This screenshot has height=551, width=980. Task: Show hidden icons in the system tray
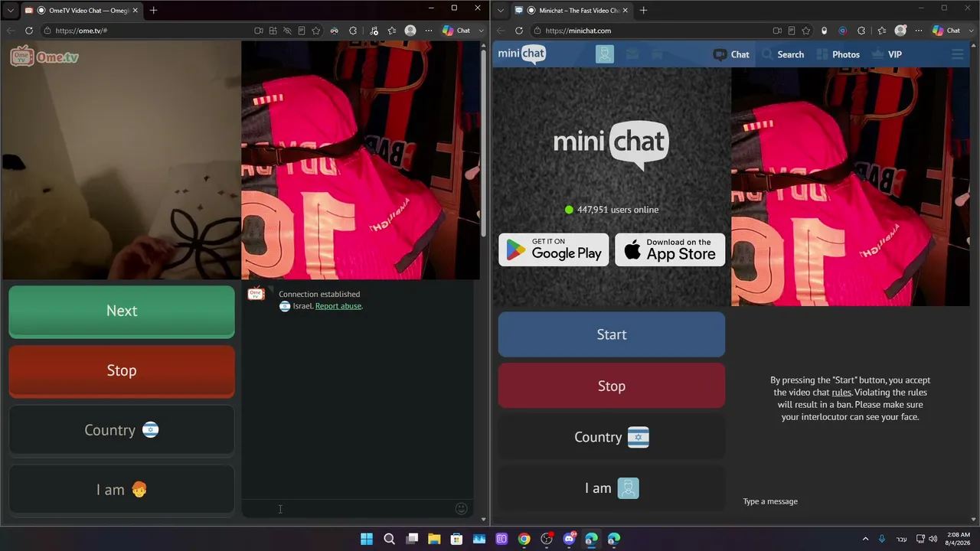pyautogui.click(x=865, y=539)
